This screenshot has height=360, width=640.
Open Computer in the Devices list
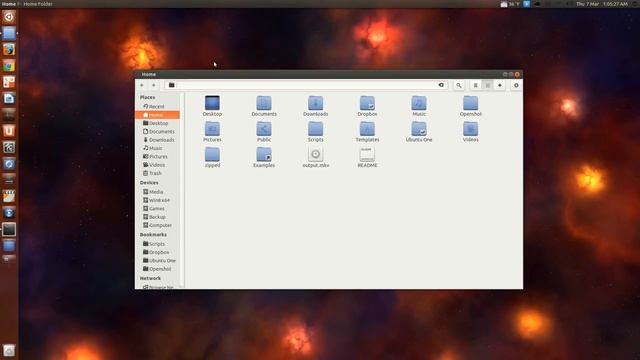tap(158, 225)
